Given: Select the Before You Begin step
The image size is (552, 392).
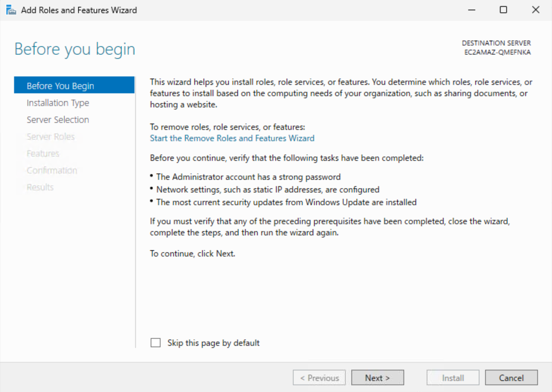Looking at the screenshot, I should pos(60,86).
